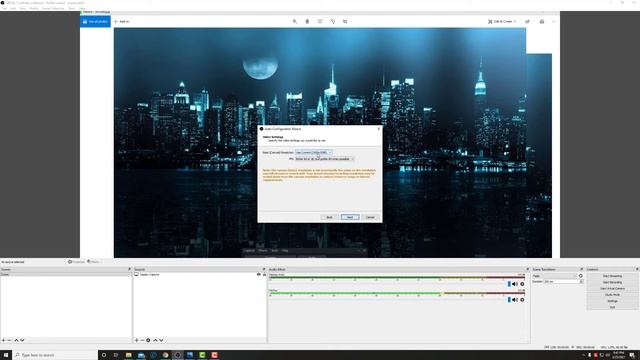Toggle visibility eye of Display Capture source
640x360 pixels.
pyautogui.click(x=259, y=274)
